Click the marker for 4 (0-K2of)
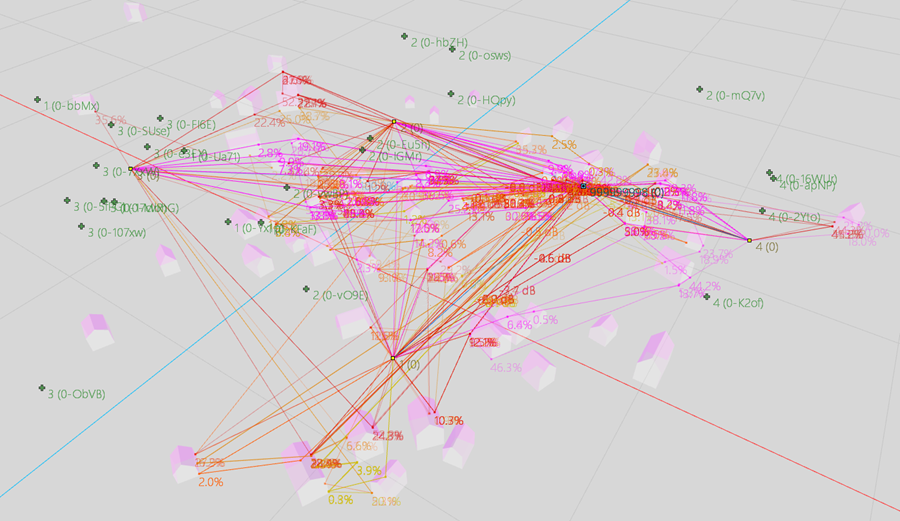 (x=706, y=296)
